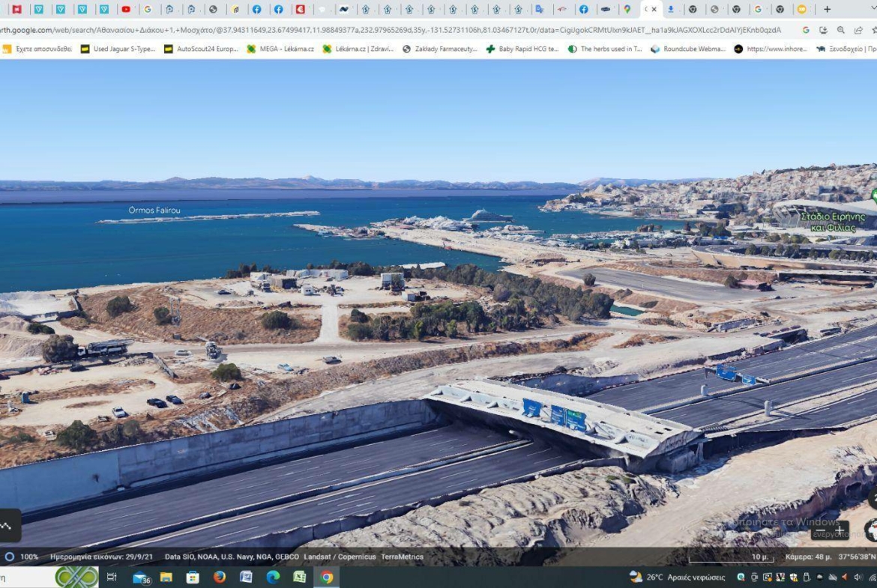Click the Chrome icon in the taskbar
The height and width of the screenshot is (588, 877).
coord(326,577)
